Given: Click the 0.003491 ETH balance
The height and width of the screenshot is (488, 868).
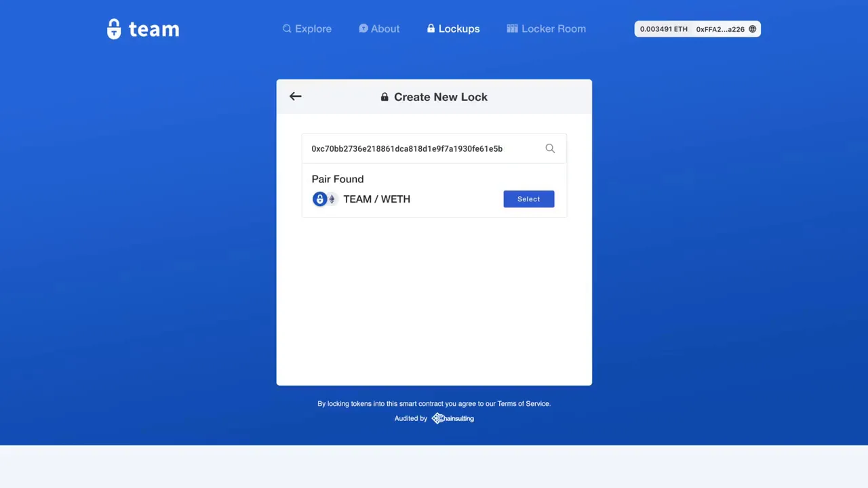Looking at the screenshot, I should click(x=664, y=29).
